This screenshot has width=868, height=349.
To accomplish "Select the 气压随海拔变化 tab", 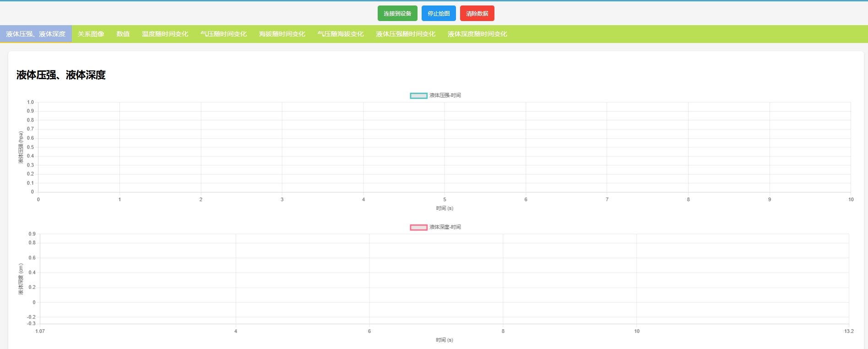I will point(341,34).
